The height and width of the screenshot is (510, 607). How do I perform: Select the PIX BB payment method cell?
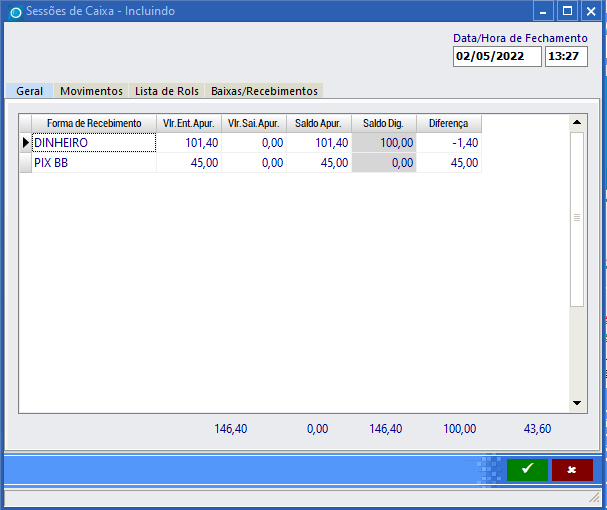pyautogui.click(x=94, y=163)
